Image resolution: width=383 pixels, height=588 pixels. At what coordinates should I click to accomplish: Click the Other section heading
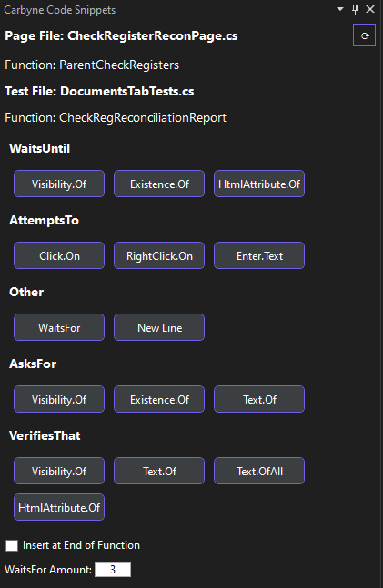[x=26, y=292]
